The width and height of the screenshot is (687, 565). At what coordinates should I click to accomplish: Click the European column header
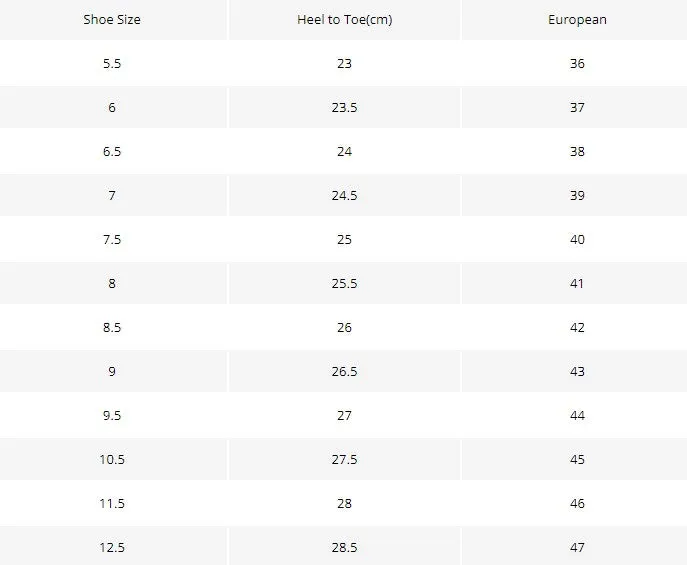[577, 20]
